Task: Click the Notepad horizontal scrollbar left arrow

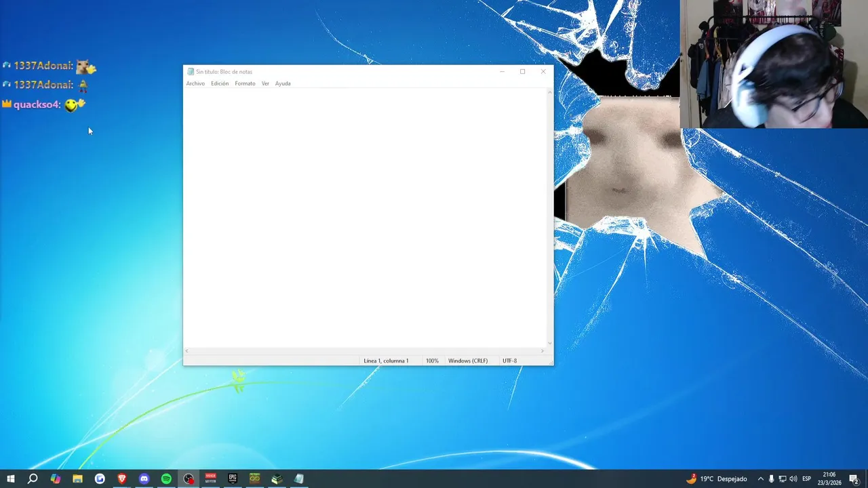Action: (x=187, y=351)
